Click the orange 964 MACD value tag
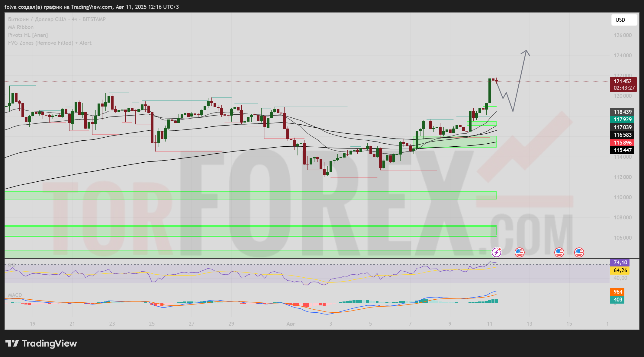 point(618,292)
